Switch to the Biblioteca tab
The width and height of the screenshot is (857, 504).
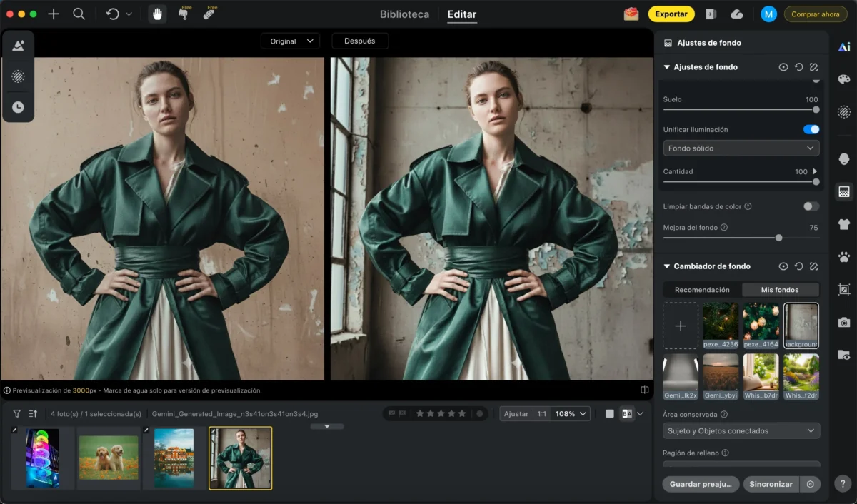[404, 14]
